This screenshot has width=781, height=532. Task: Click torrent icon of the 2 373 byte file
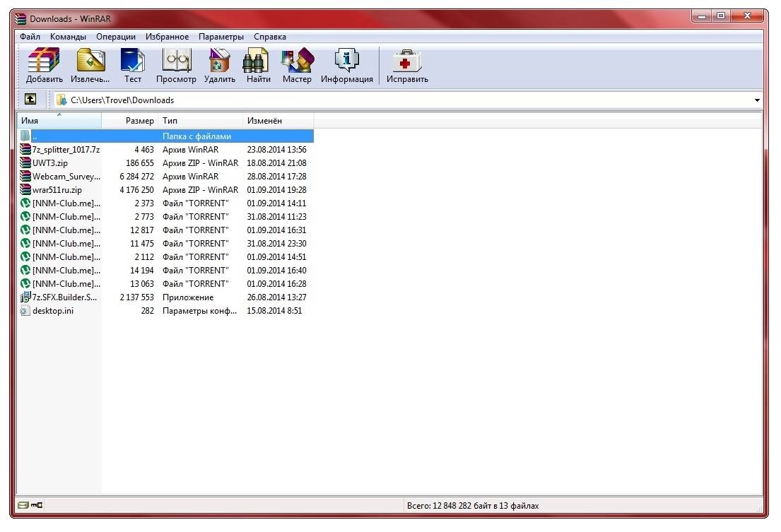[25, 203]
